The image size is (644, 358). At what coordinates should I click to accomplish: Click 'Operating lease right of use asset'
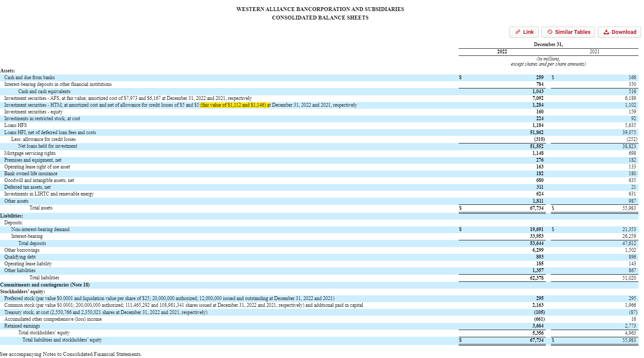37,167
